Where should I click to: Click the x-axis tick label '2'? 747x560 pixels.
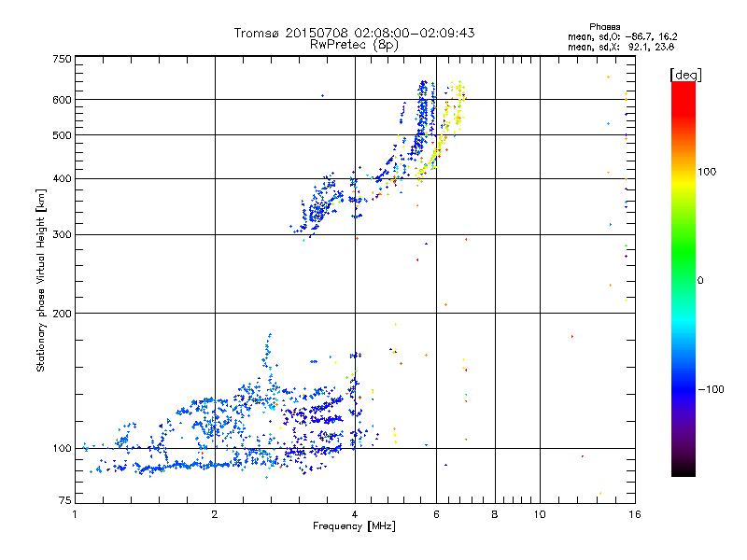point(215,514)
